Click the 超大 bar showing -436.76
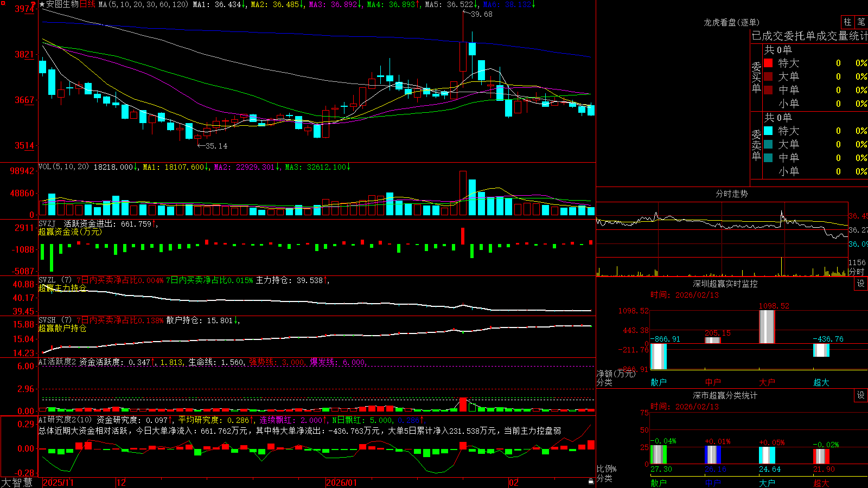Image resolution: width=868 pixels, height=488 pixels. (x=821, y=350)
